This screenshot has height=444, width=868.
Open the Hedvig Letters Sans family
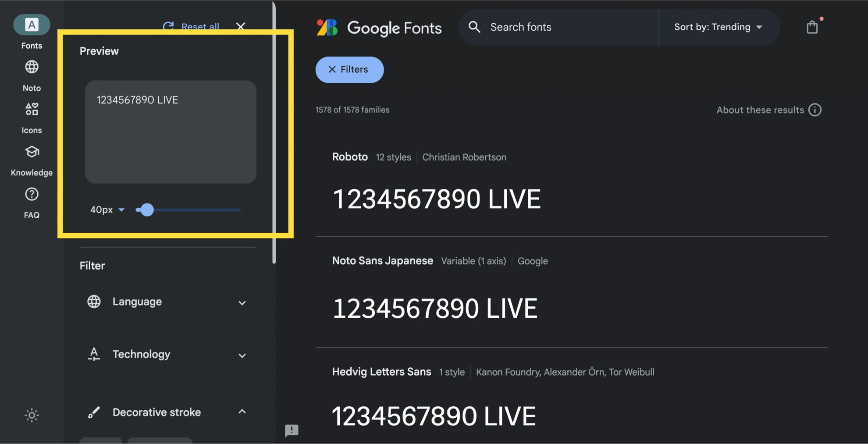(381, 372)
